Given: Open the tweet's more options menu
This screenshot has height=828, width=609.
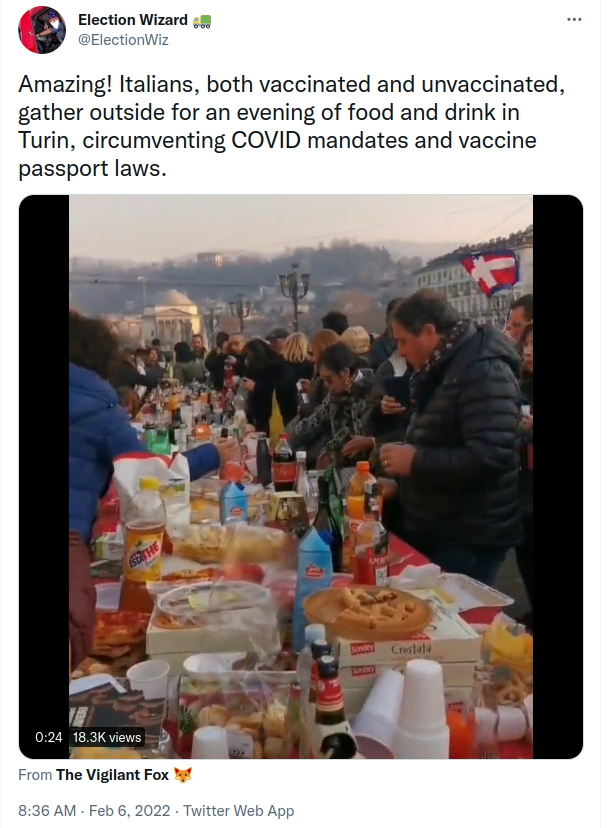Looking at the screenshot, I should pyautogui.click(x=574, y=20).
